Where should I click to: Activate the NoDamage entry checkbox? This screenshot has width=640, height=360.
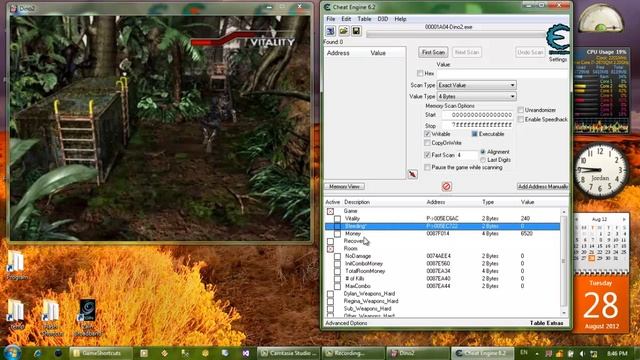point(337,256)
